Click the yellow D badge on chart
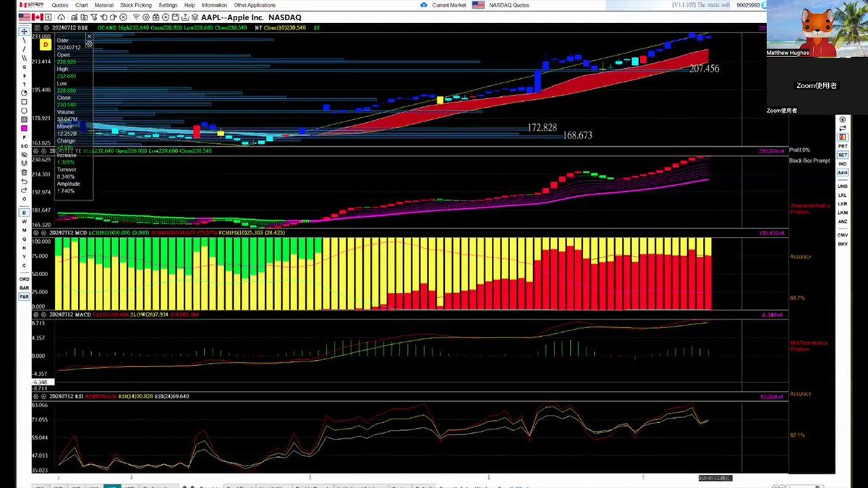Image resolution: width=868 pixels, height=488 pixels. point(45,44)
